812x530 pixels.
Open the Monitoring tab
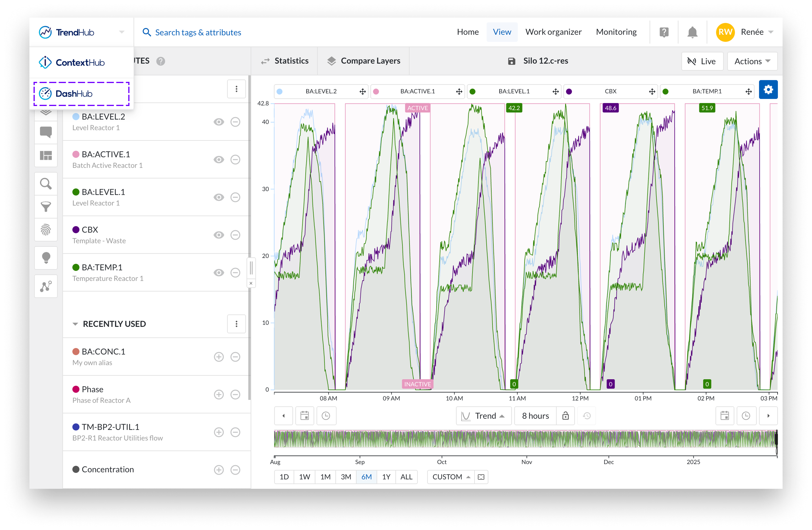pyautogui.click(x=616, y=32)
